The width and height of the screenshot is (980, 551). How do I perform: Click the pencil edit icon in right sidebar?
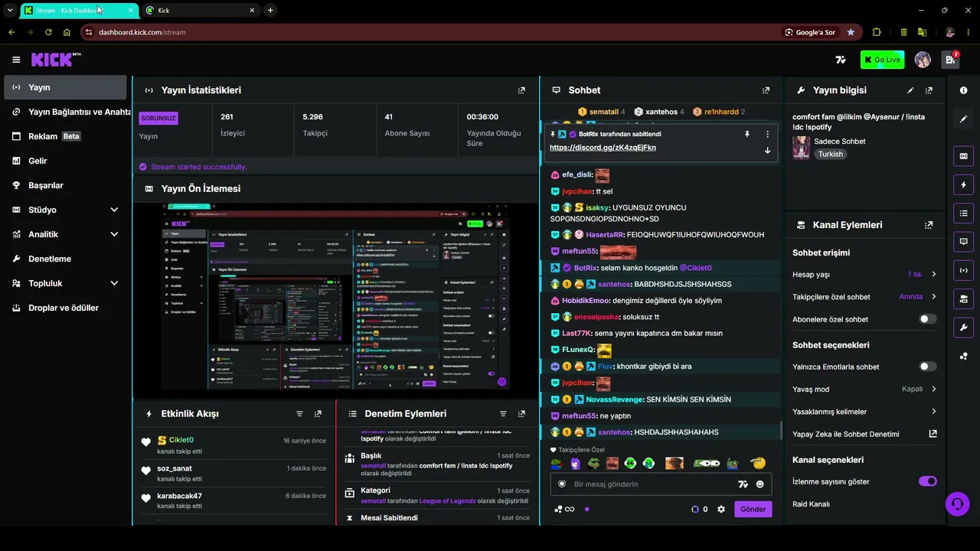click(963, 119)
